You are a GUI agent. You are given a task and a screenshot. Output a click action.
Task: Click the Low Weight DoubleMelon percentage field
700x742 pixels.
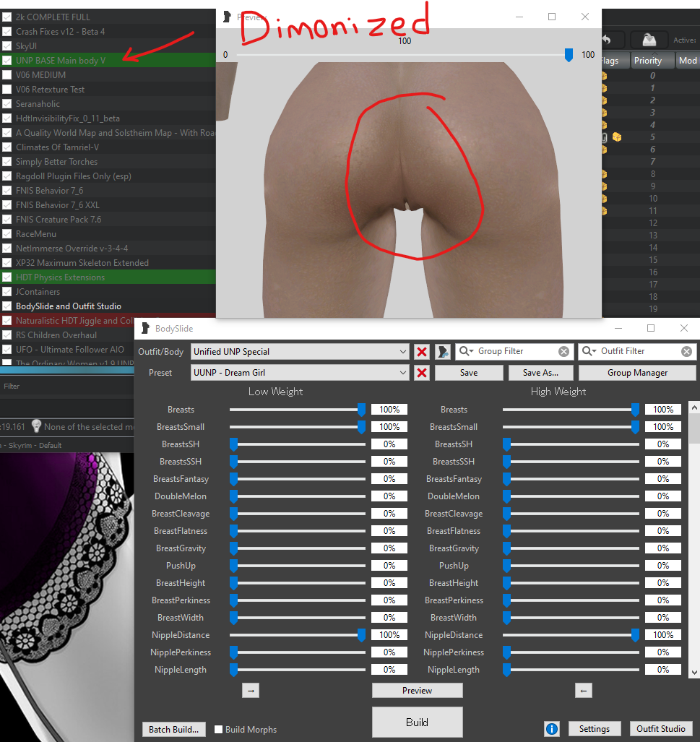click(389, 496)
